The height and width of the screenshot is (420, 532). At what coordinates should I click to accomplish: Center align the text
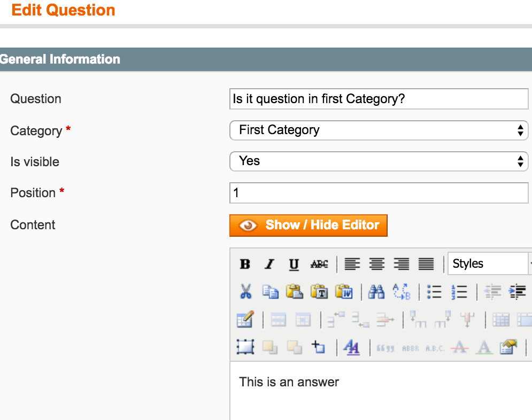tap(377, 264)
